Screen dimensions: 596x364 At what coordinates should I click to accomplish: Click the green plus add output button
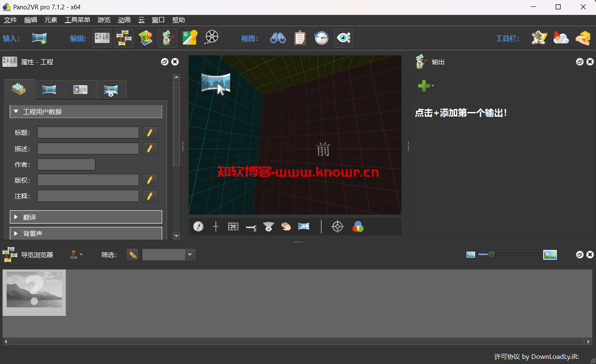[x=424, y=86]
